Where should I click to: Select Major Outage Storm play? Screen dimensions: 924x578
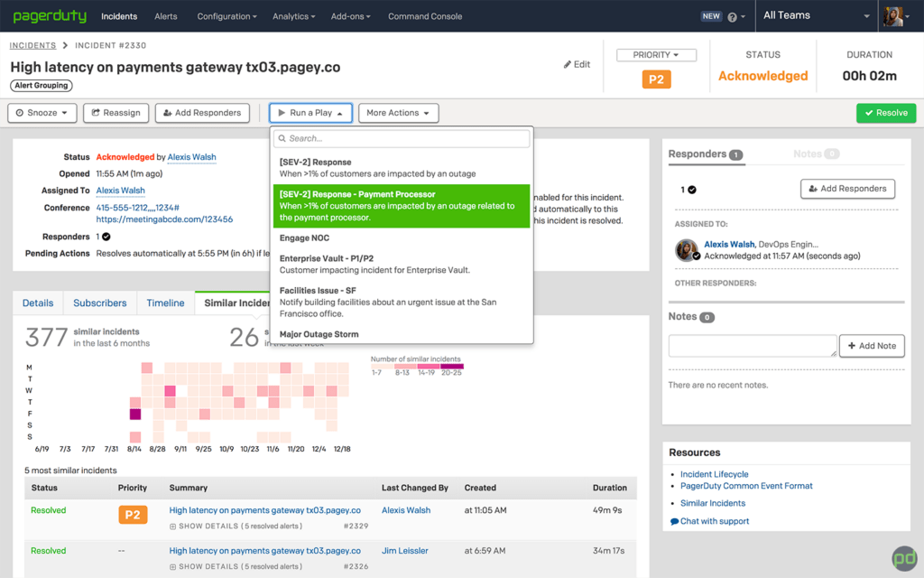coord(402,334)
